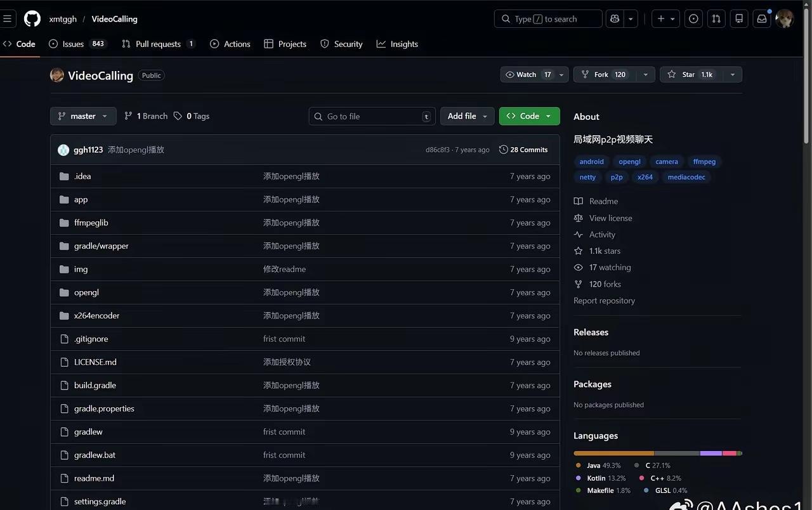
Task: Expand the Star lists dropdown arrow
Action: click(x=733, y=74)
